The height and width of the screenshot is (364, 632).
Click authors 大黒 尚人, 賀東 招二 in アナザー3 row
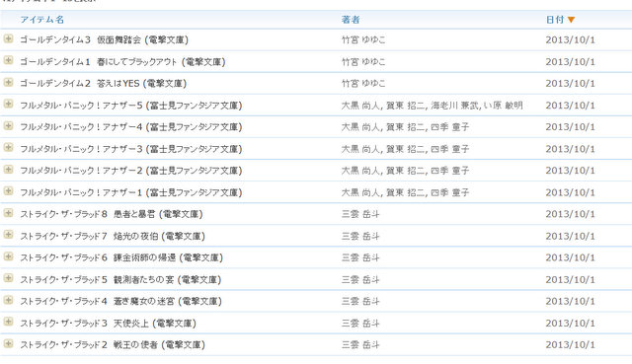click(x=383, y=149)
